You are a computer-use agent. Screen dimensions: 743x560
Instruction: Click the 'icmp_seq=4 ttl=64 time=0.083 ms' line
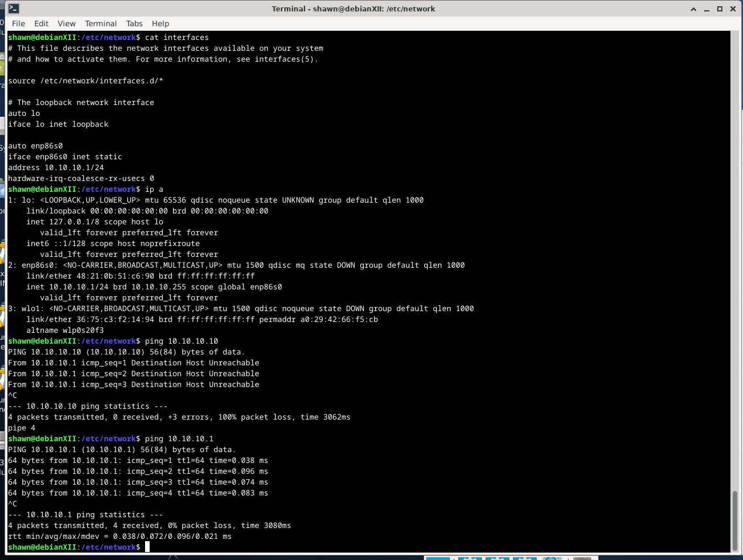coord(138,493)
